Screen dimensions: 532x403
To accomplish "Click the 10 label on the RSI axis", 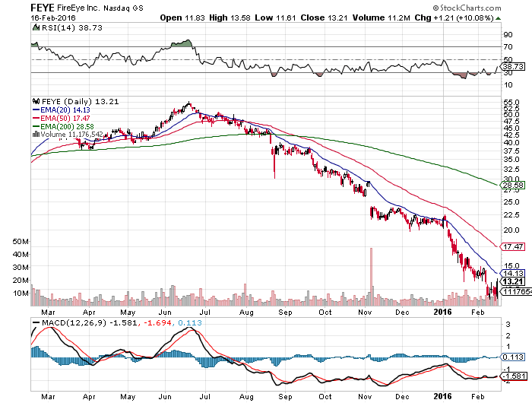I will pyautogui.click(x=508, y=85).
